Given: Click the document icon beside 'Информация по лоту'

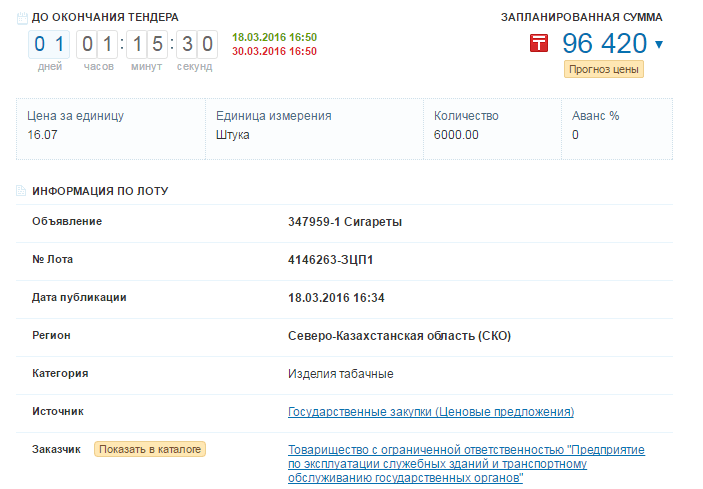Looking at the screenshot, I should coord(22,190).
